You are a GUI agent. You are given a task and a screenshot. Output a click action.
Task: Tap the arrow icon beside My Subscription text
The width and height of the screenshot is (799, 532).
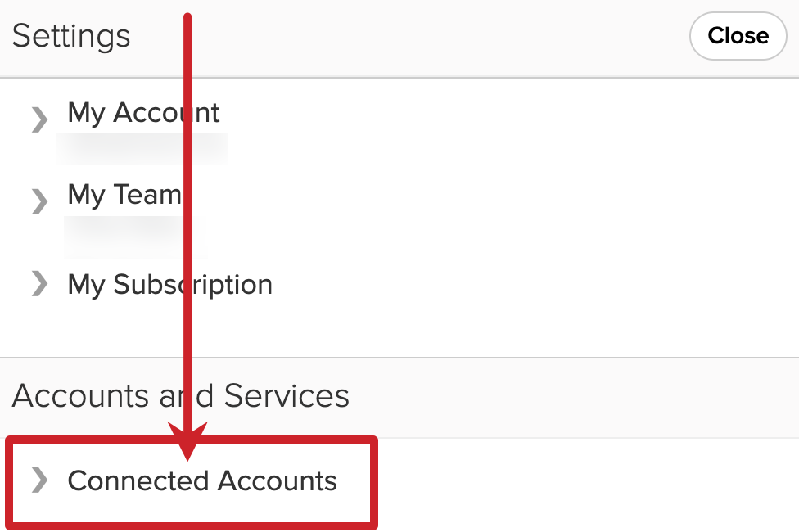click(38, 284)
